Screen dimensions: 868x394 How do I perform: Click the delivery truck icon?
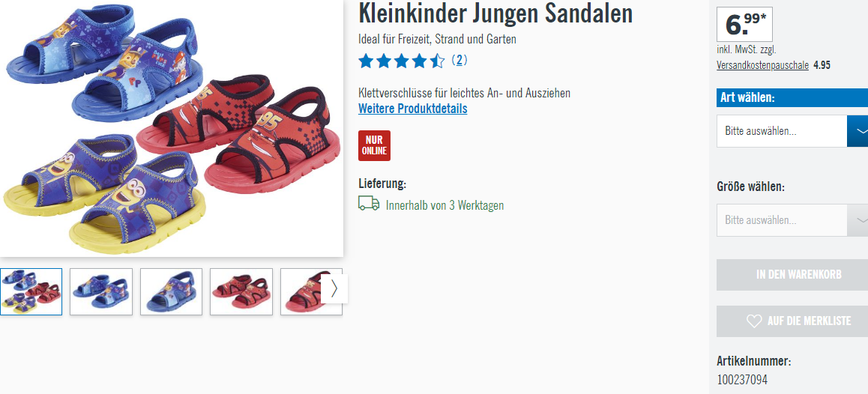point(369,204)
